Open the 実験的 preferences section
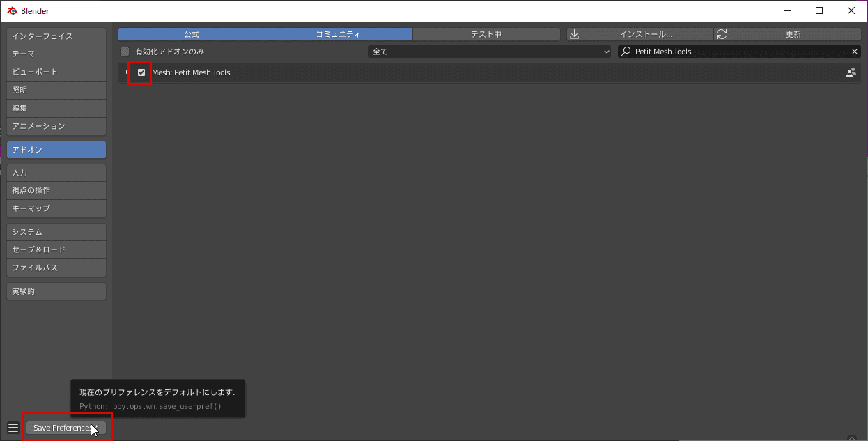868x441 pixels. [x=56, y=291]
